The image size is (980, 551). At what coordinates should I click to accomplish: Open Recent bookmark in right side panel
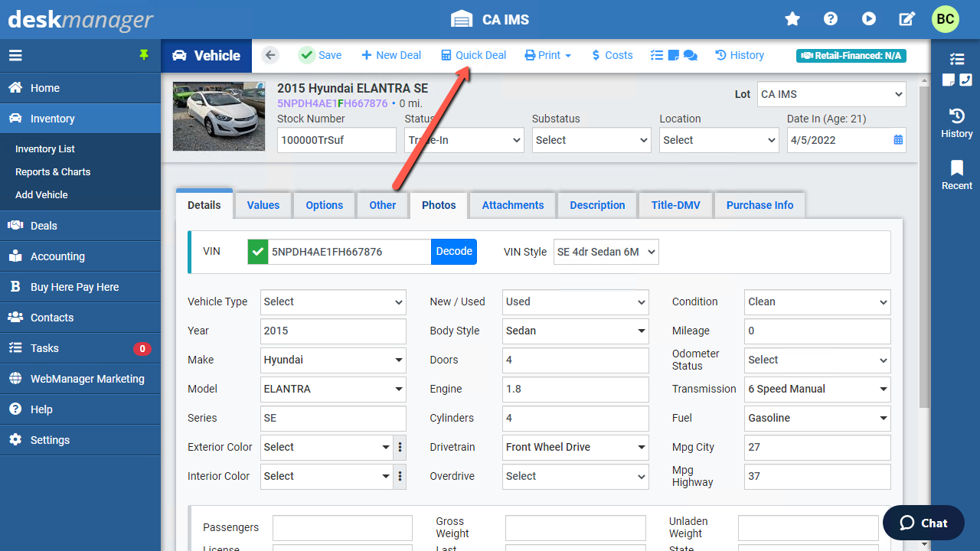point(957,175)
